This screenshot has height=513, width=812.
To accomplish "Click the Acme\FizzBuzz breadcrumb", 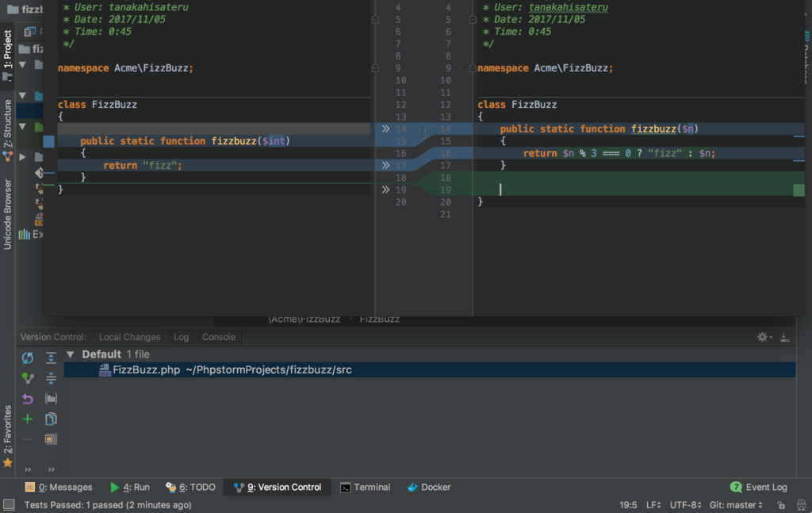I will click(x=304, y=319).
